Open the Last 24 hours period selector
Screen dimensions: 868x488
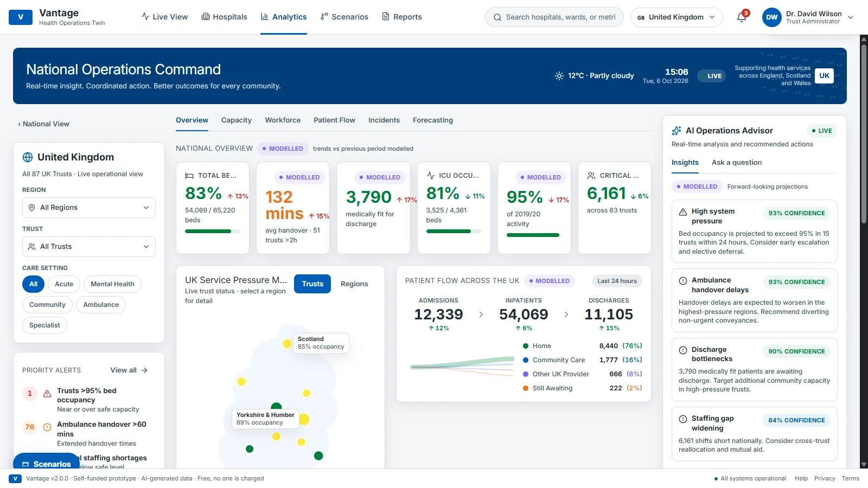click(x=617, y=281)
